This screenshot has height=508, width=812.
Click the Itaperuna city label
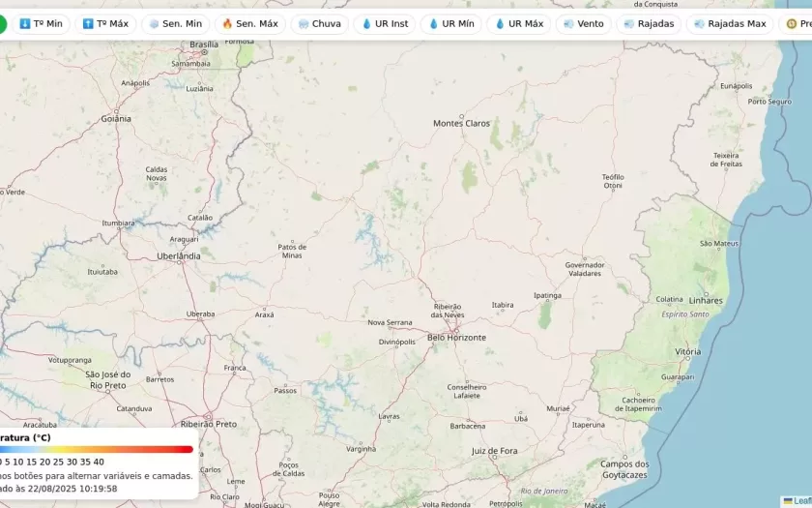[589, 425]
